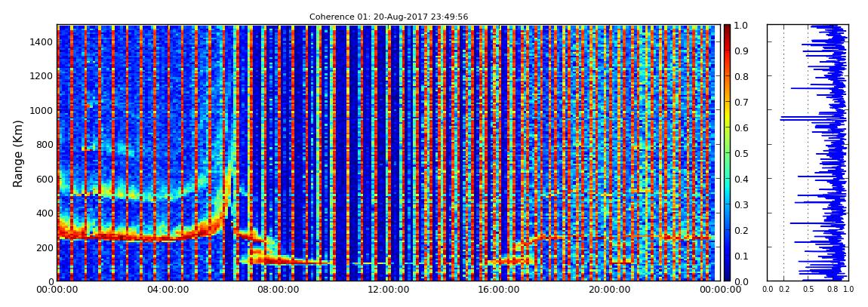Click the 1400 range tick label
Viewport: 868px width, 307px height.
click(41, 41)
